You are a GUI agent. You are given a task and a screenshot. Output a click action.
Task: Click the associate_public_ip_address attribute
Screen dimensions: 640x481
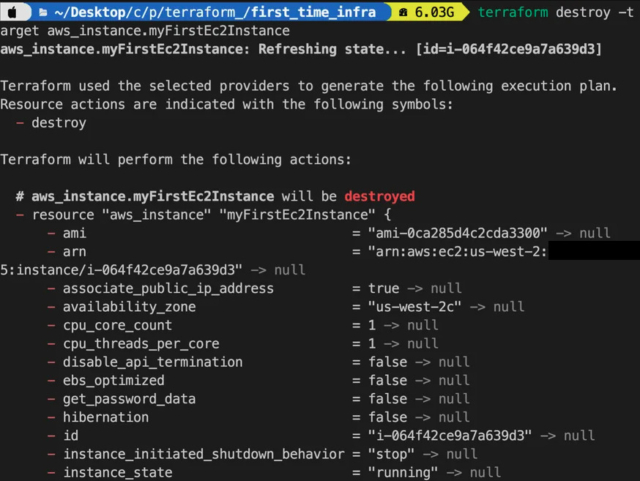click(x=168, y=288)
